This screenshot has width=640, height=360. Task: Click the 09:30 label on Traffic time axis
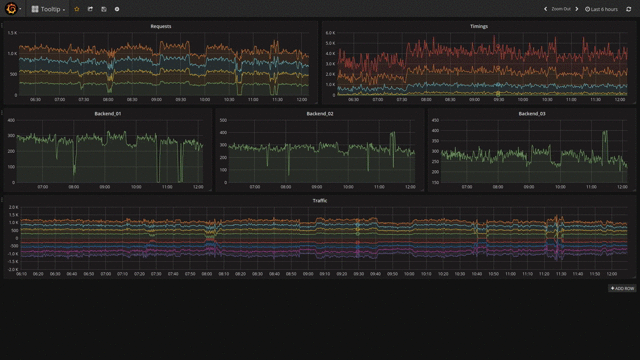click(x=358, y=274)
